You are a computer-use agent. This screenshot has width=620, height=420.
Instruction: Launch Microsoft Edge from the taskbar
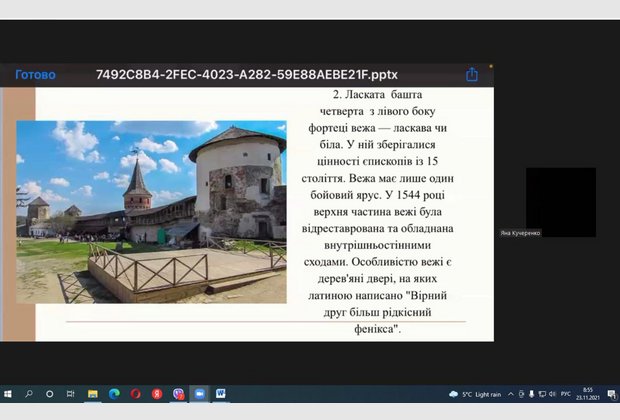tap(114, 394)
